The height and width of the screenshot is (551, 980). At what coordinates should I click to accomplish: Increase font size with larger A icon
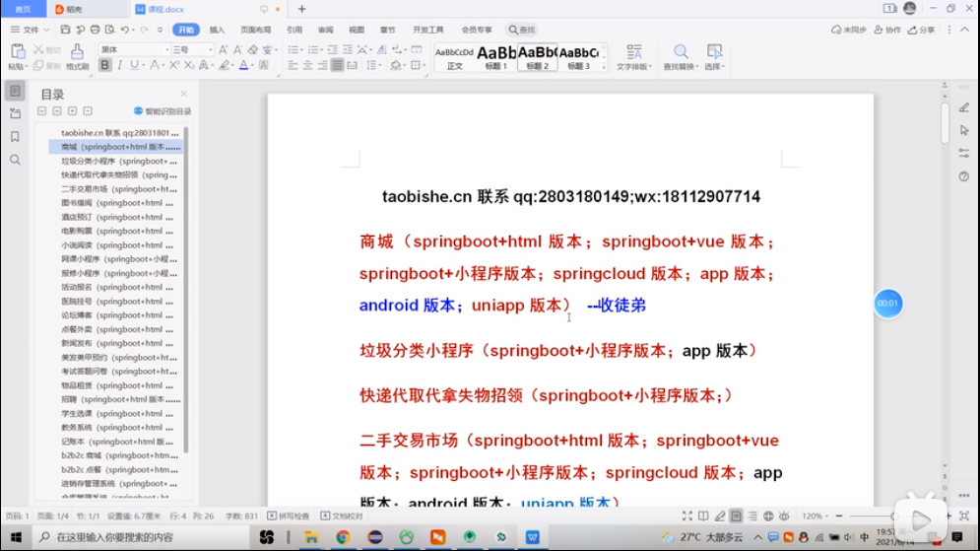(224, 49)
